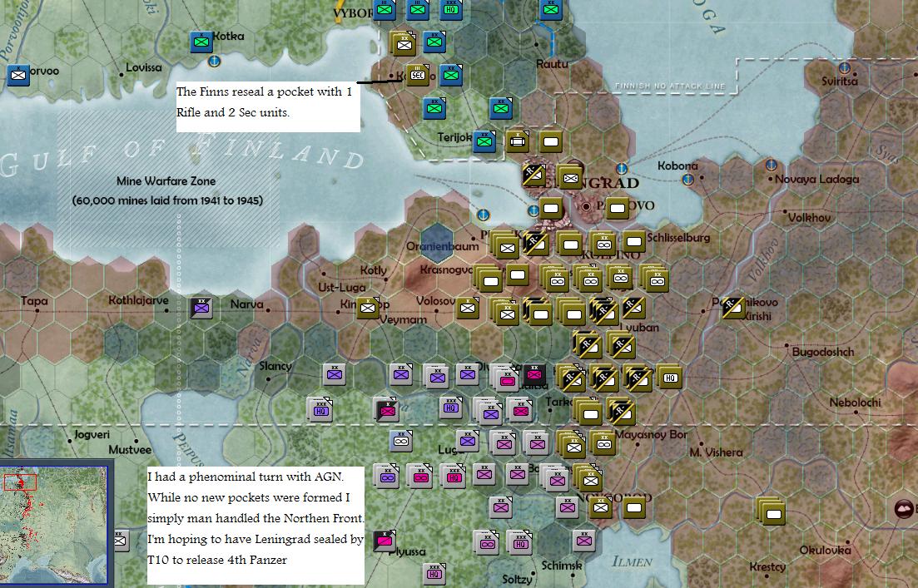Select the striped R counter on Leningrad
Image resolution: width=918 pixels, height=588 pixels.
(534, 175)
